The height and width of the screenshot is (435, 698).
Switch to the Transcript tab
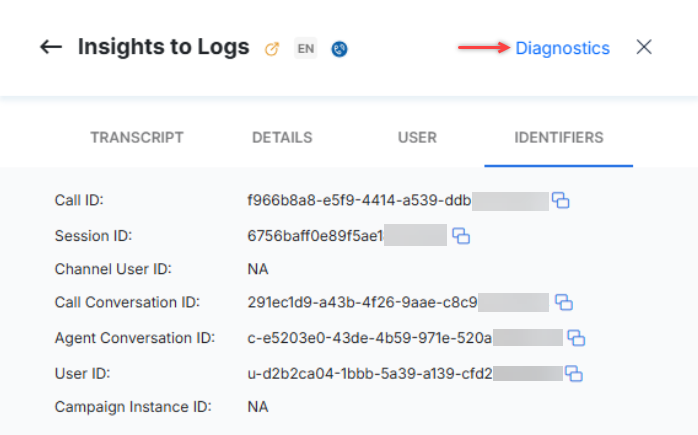tap(137, 137)
